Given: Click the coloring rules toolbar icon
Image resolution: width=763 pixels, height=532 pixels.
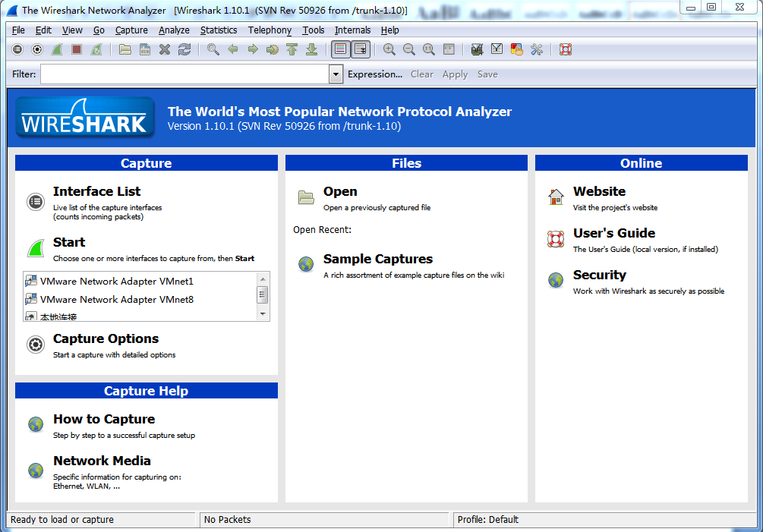Looking at the screenshot, I should coord(517,49).
